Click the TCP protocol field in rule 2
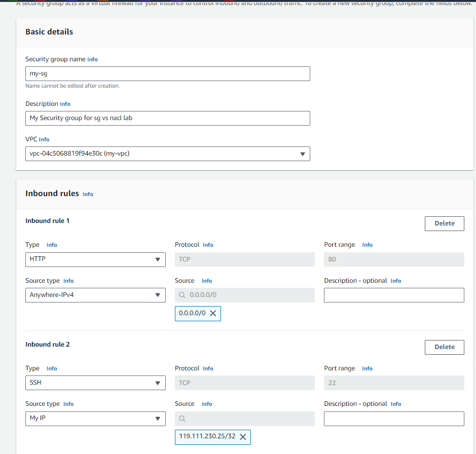 tap(245, 383)
